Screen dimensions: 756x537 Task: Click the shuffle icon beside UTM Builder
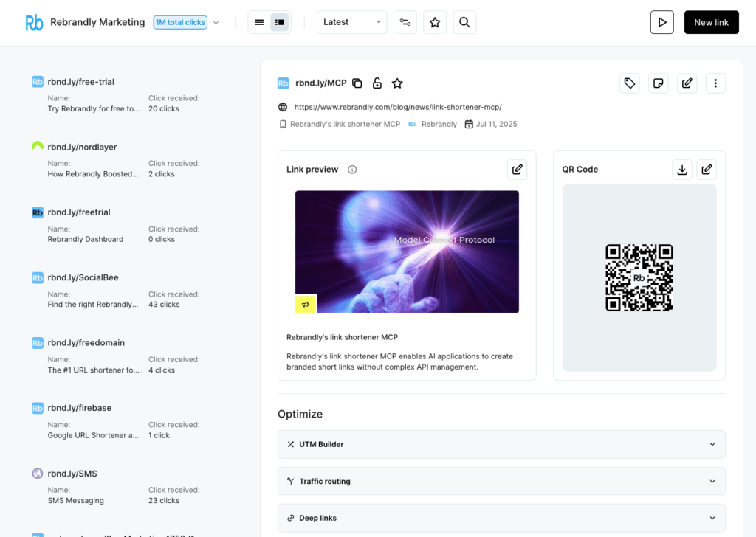click(x=291, y=444)
